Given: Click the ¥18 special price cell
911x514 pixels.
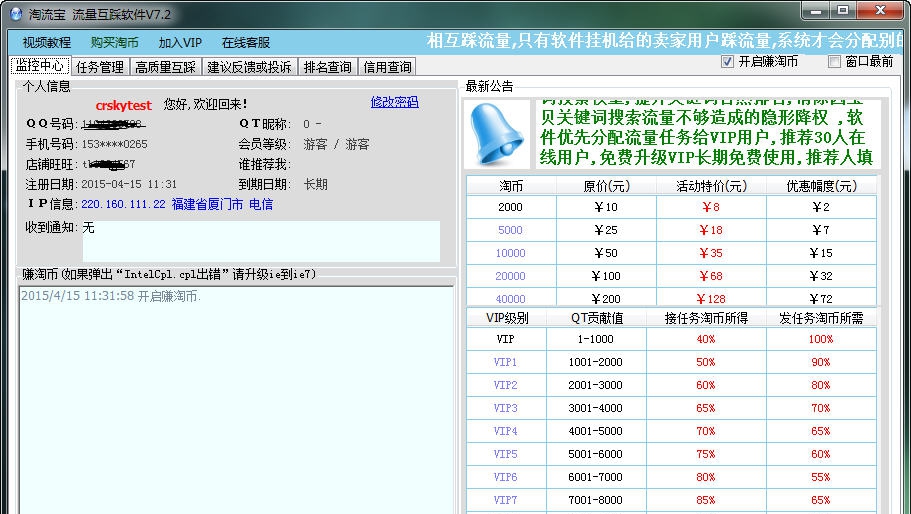Looking at the screenshot, I should pyautogui.click(x=711, y=230).
